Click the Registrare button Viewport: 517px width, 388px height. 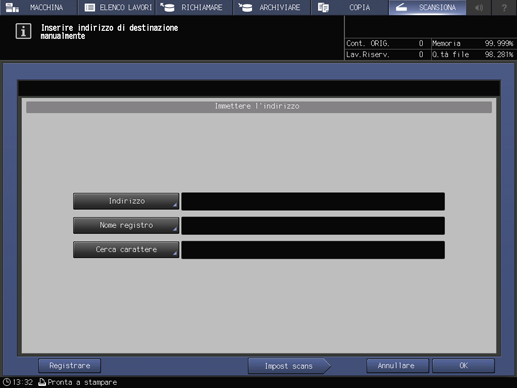70,366
